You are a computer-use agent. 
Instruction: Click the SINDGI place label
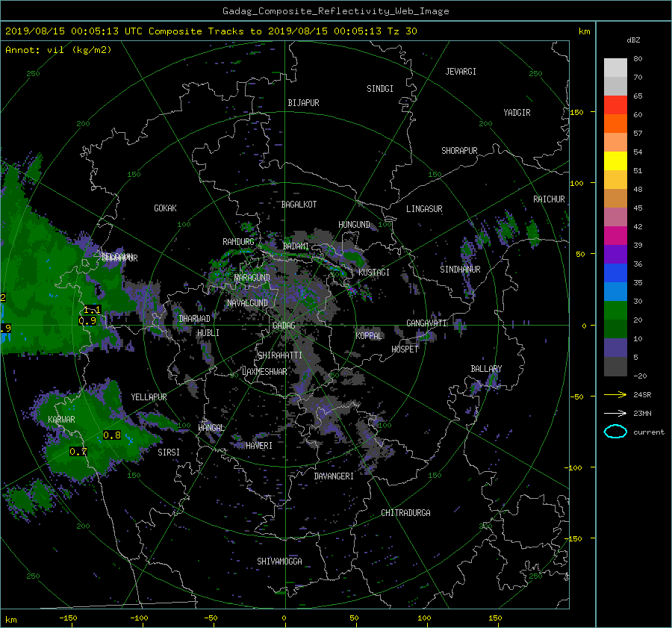(x=380, y=89)
